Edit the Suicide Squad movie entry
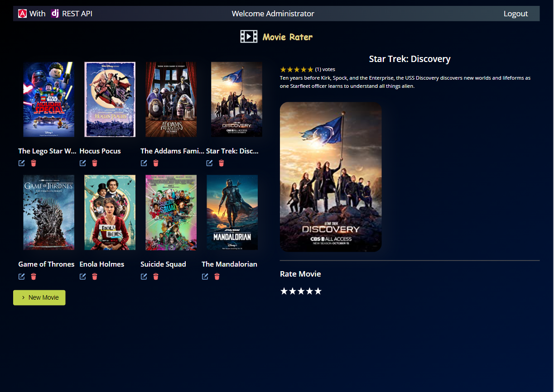 [x=144, y=276]
